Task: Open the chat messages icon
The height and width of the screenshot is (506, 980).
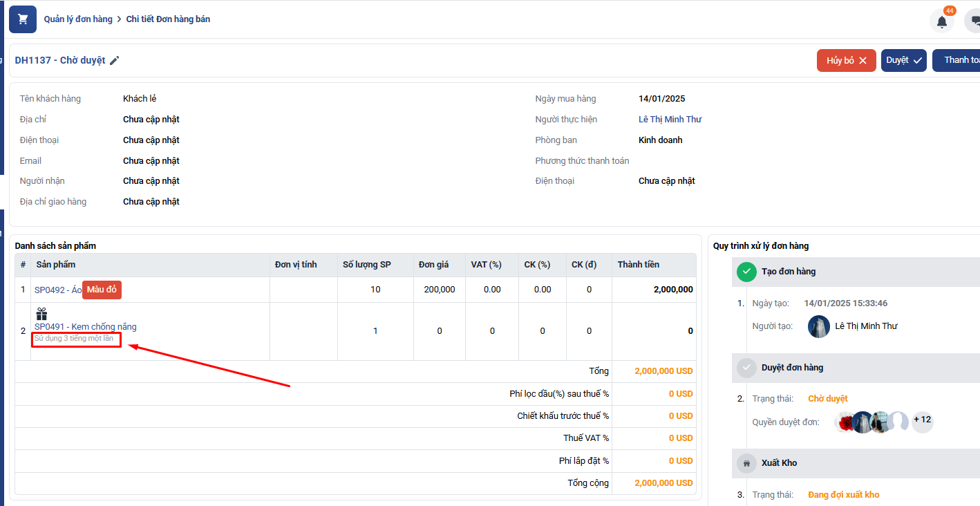Action: pyautogui.click(x=974, y=21)
